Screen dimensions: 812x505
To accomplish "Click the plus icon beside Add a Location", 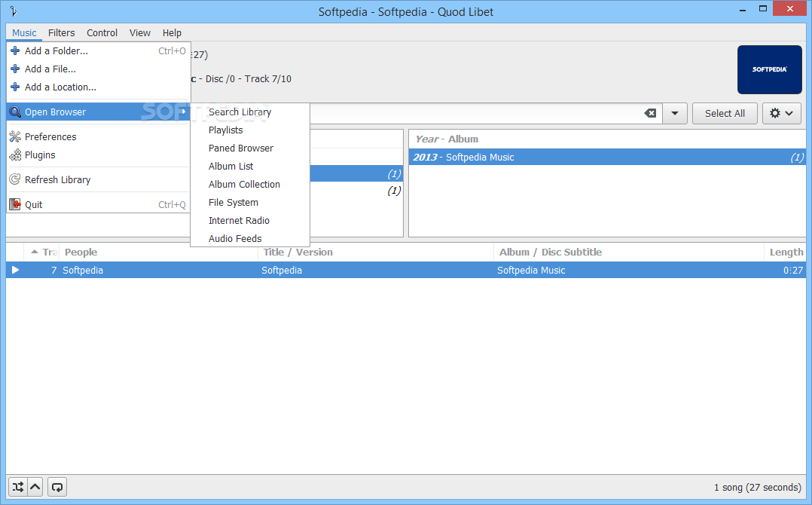I will pyautogui.click(x=15, y=87).
